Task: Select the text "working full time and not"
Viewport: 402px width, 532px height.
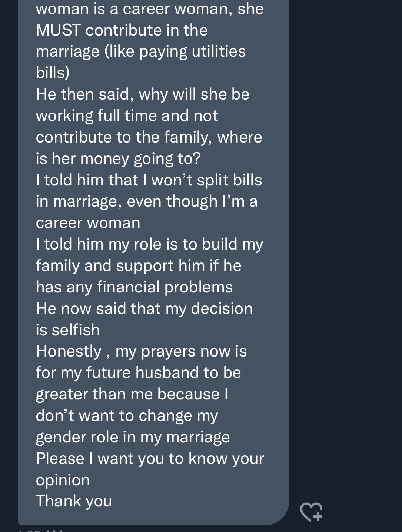Action: tap(127, 116)
